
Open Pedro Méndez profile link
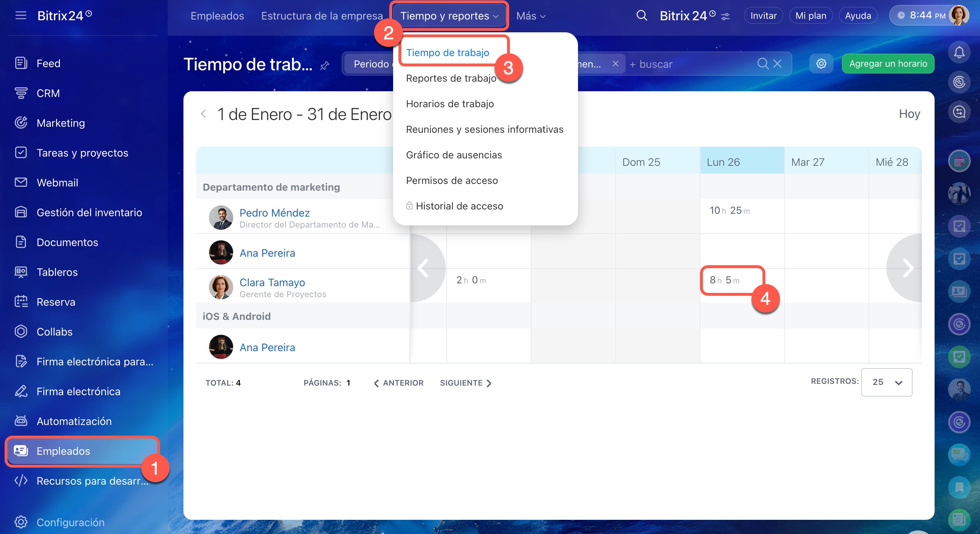[x=274, y=213]
